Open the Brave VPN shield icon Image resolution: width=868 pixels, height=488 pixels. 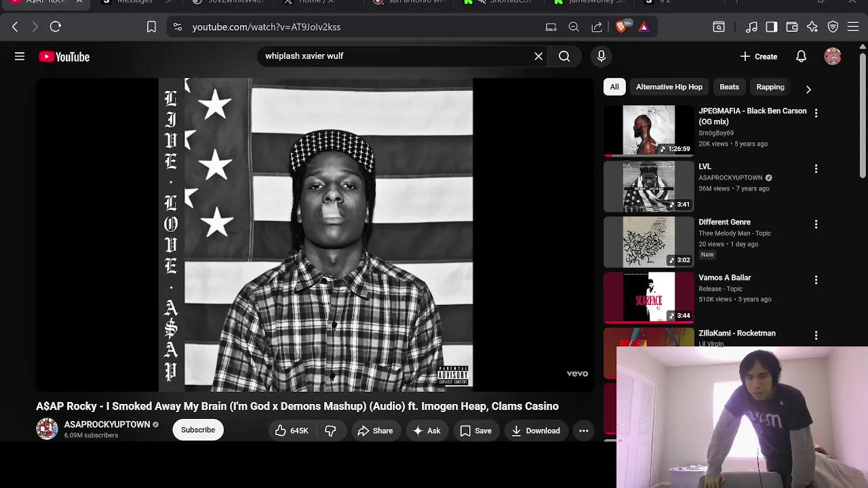click(x=833, y=27)
